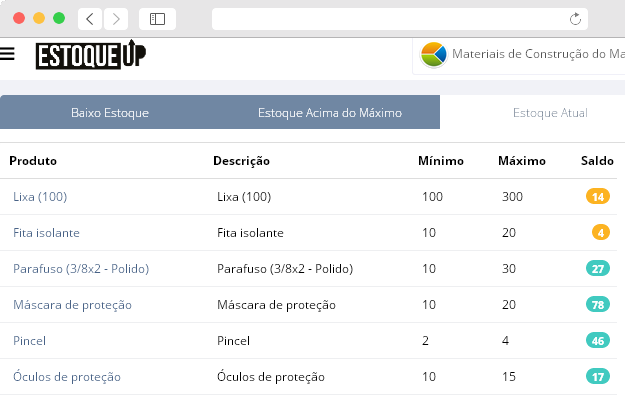This screenshot has width=625, height=395.
Task: Click the browser back arrow
Action: pos(90,19)
